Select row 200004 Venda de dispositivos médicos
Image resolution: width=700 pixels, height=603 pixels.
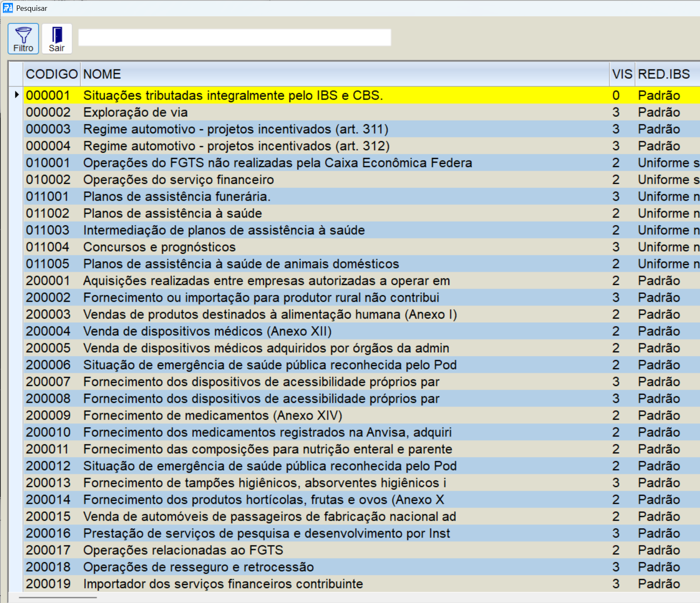[x=207, y=331]
